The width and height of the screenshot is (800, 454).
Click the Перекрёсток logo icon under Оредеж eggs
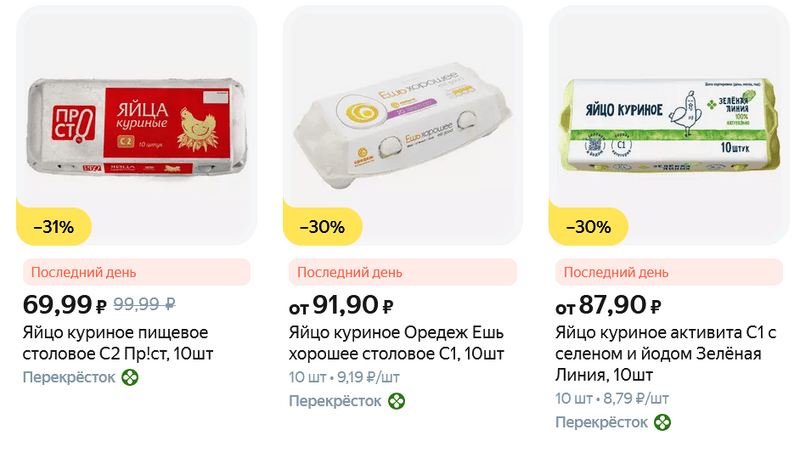pyautogui.click(x=397, y=401)
